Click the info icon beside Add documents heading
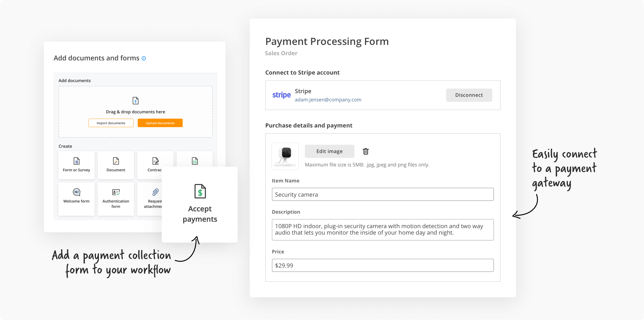The width and height of the screenshot is (644, 320). (x=144, y=58)
